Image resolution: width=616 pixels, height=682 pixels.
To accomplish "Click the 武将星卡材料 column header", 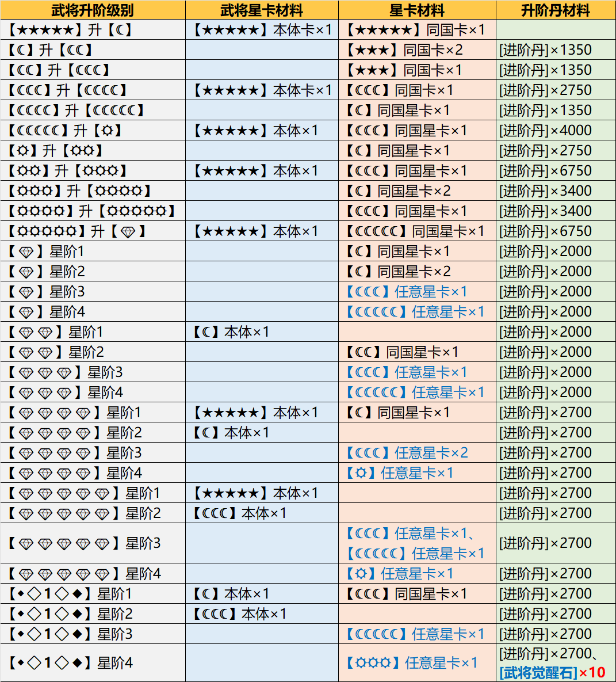I will point(262,10).
